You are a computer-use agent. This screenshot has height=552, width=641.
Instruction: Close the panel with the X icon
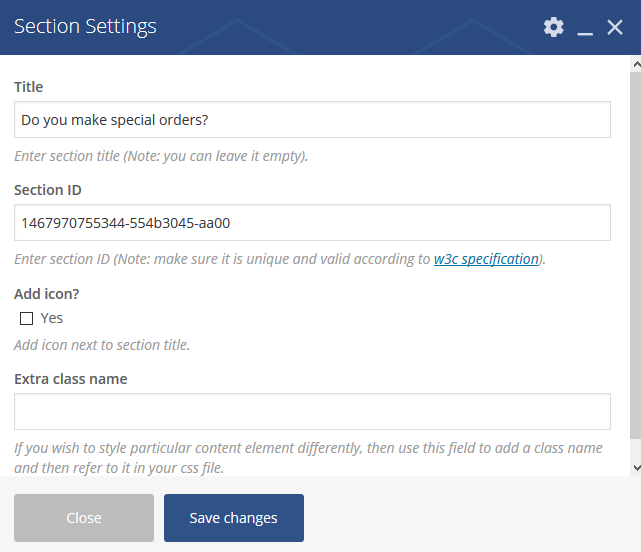pyautogui.click(x=615, y=27)
